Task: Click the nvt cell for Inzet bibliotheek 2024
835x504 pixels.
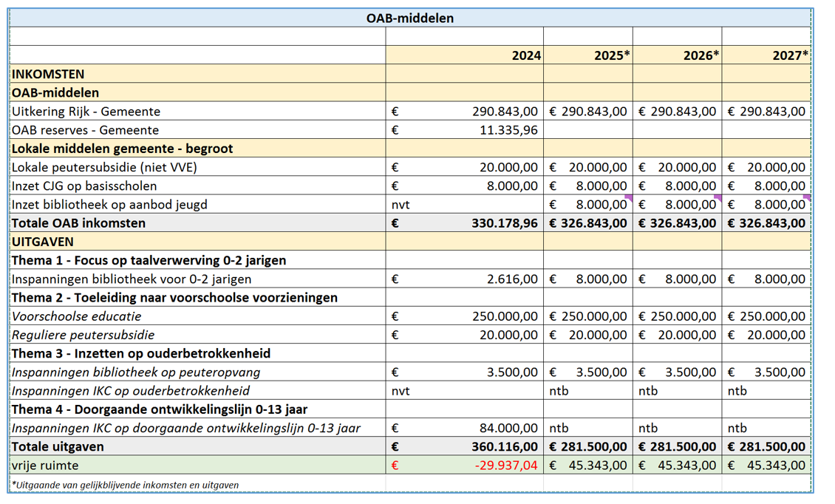Action: pyautogui.click(x=464, y=205)
